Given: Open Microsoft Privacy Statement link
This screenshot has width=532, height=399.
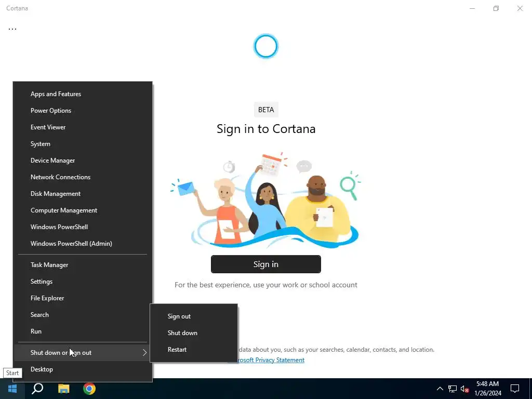Looking at the screenshot, I should (270, 360).
